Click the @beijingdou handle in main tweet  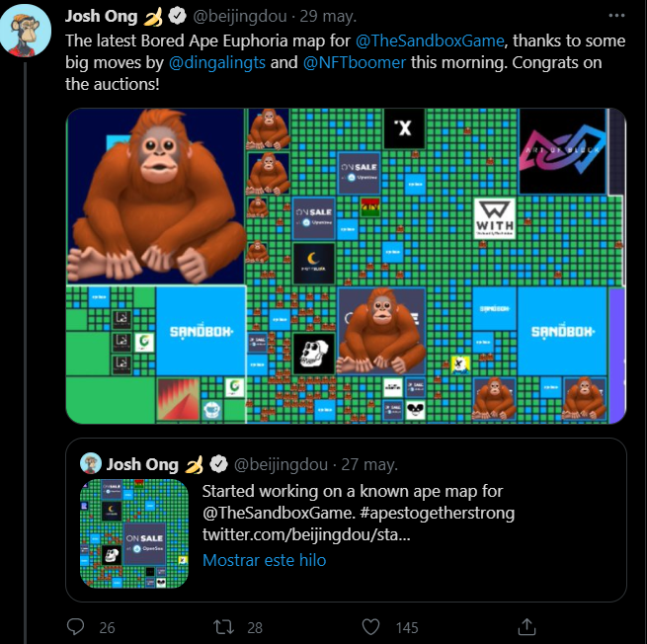click(x=240, y=17)
